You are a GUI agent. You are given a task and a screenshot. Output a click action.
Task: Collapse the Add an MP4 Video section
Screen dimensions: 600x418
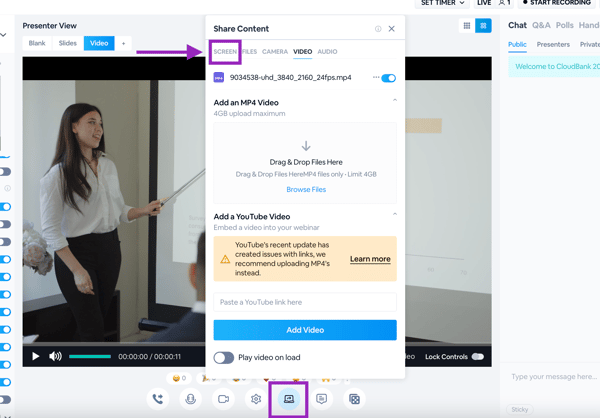[x=395, y=100]
